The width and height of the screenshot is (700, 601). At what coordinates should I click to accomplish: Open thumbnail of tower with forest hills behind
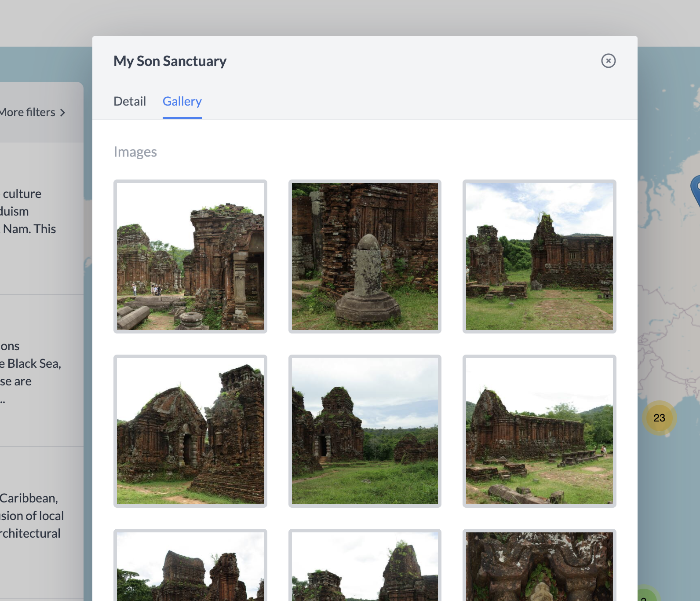coord(365,431)
